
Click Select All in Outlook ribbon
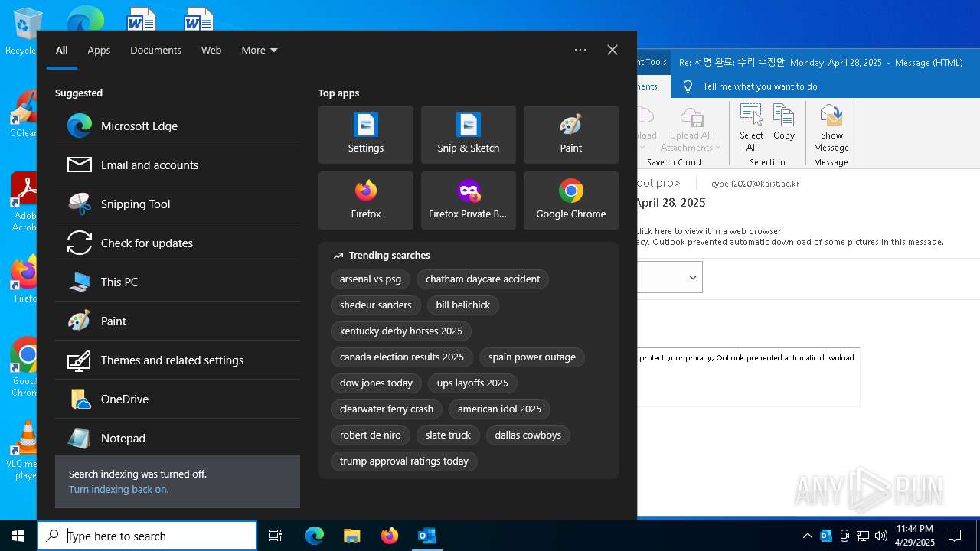(751, 129)
